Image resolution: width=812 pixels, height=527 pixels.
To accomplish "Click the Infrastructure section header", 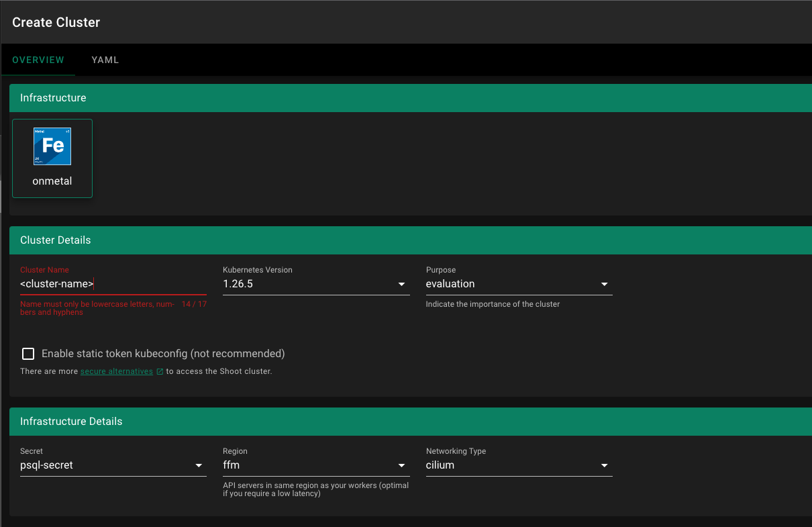I will pyautogui.click(x=53, y=98).
